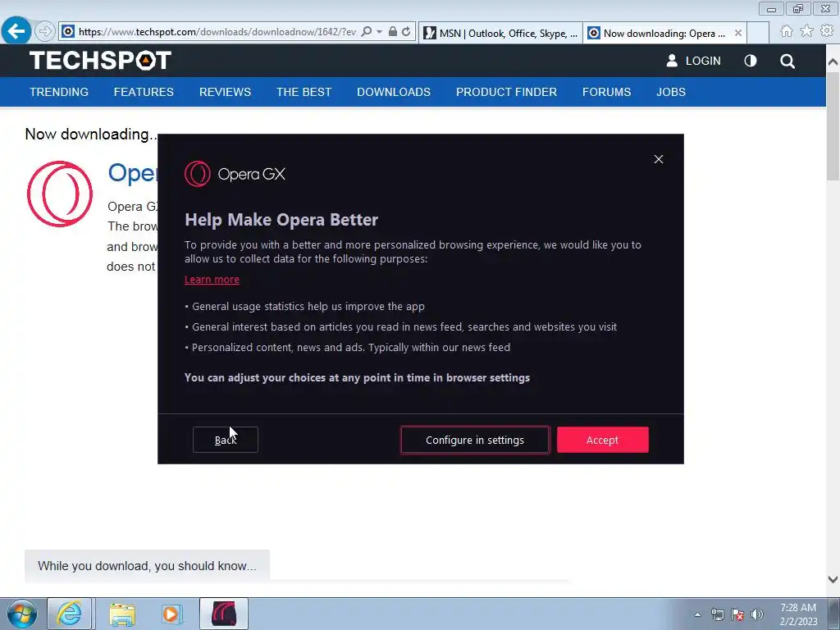Open the JOBS menu item
The width and height of the screenshot is (840, 630).
click(671, 92)
